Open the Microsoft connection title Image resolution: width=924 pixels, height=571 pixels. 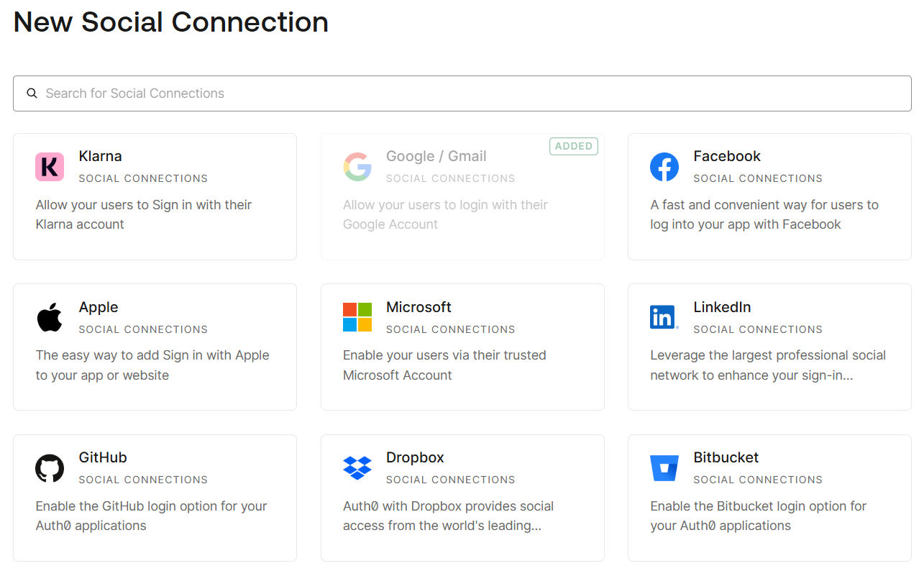tap(418, 307)
